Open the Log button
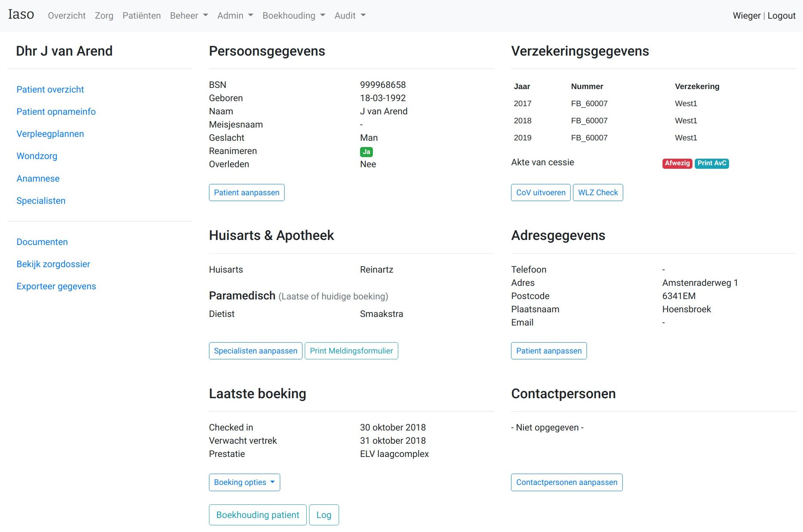The height and width of the screenshot is (532, 803). coord(323,515)
